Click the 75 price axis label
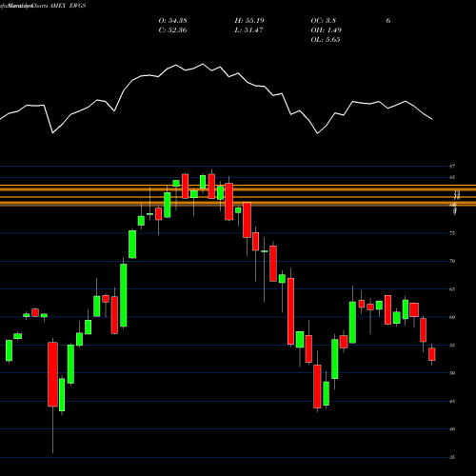476x476 pixels. click(452, 233)
